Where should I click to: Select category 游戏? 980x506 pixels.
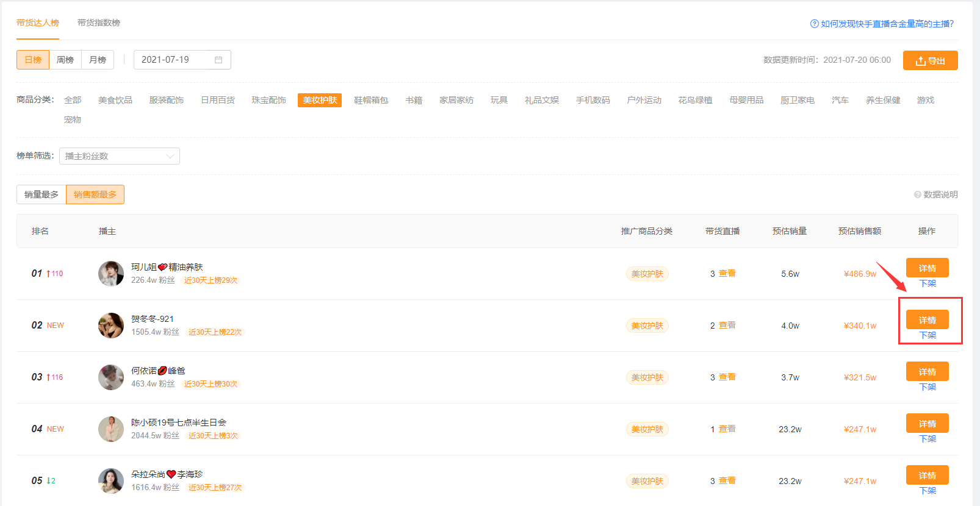pos(926,100)
